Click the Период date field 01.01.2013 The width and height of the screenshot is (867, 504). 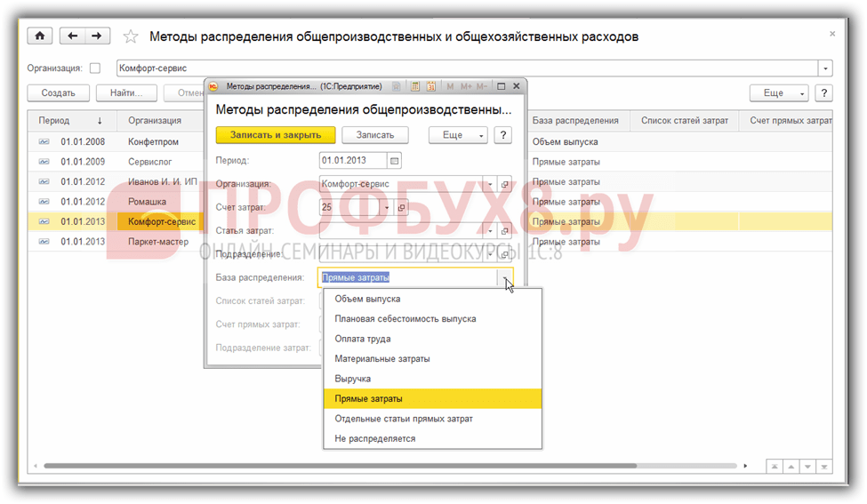353,161
